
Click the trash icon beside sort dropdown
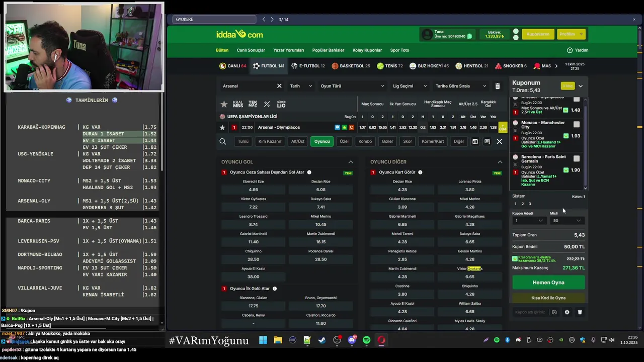498,86
